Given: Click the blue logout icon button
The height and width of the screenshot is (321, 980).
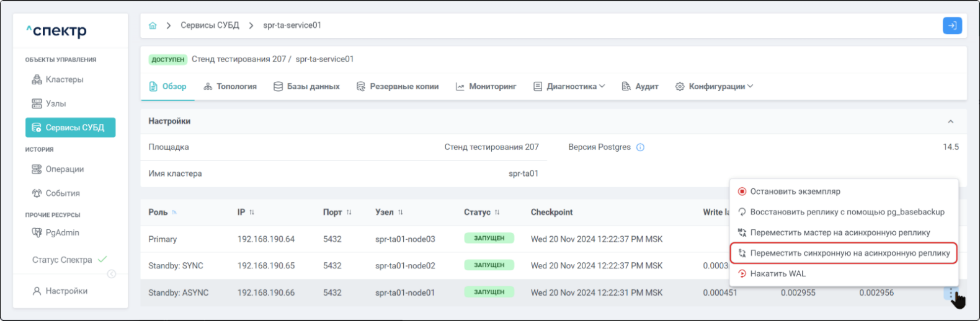Looking at the screenshot, I should [x=952, y=25].
